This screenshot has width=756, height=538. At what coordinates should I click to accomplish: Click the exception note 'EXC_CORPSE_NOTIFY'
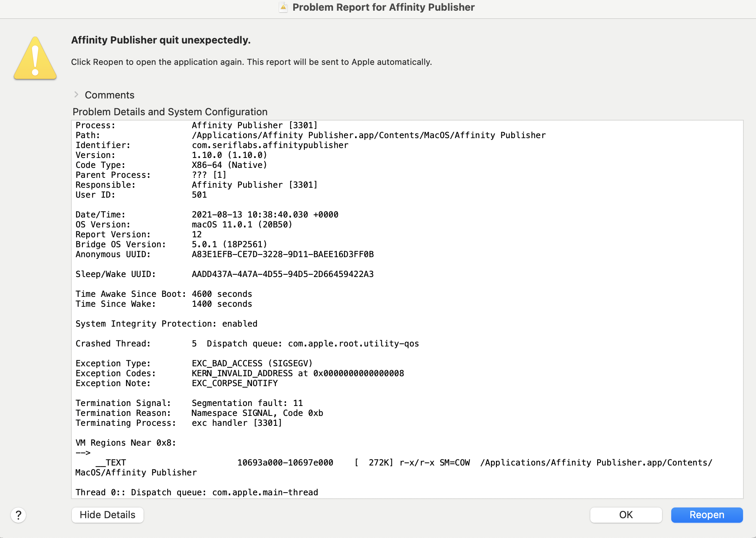tap(235, 383)
